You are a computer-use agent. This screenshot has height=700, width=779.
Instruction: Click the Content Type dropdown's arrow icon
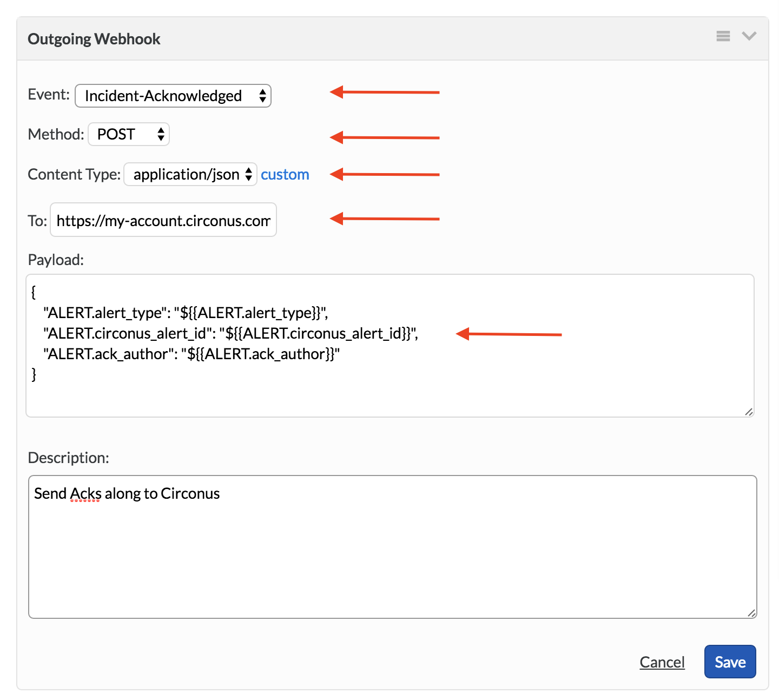pos(248,174)
